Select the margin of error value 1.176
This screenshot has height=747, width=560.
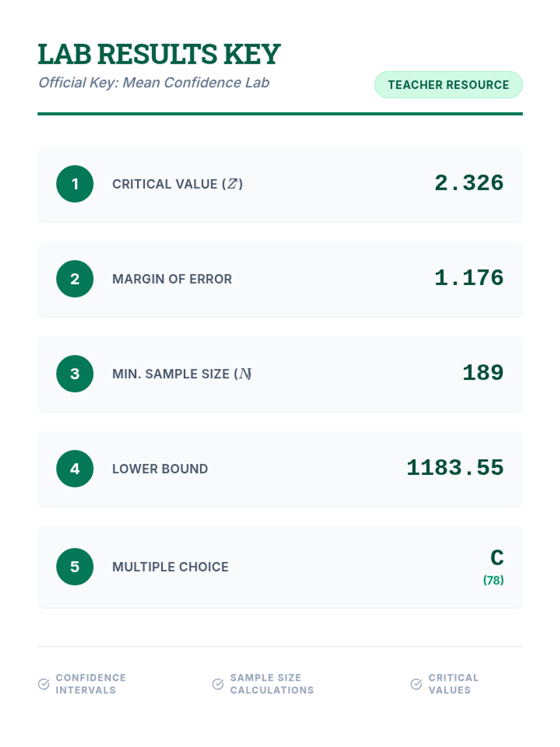pos(469,278)
